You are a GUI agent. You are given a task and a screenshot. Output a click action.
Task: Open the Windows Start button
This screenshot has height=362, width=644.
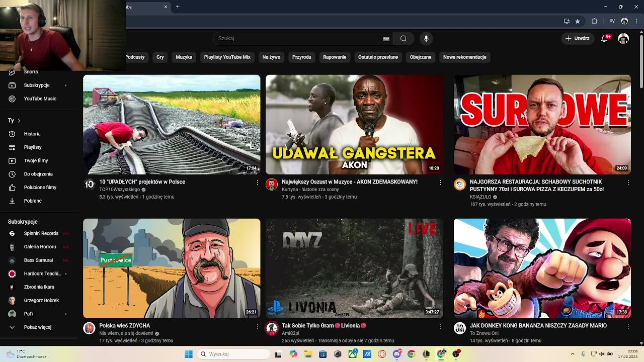tap(189, 354)
